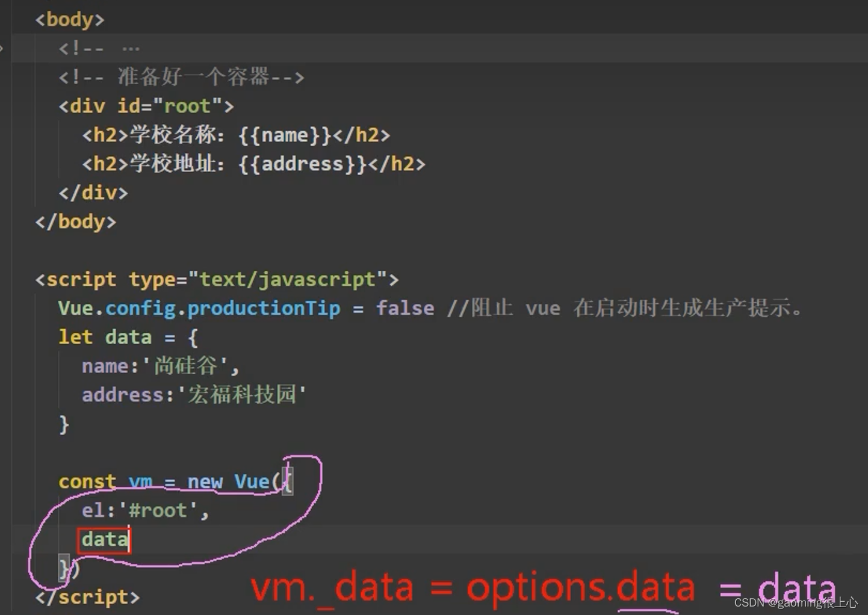Click the '尚硅谷' string value
Viewport: 868px width, 615px height.
185,366
